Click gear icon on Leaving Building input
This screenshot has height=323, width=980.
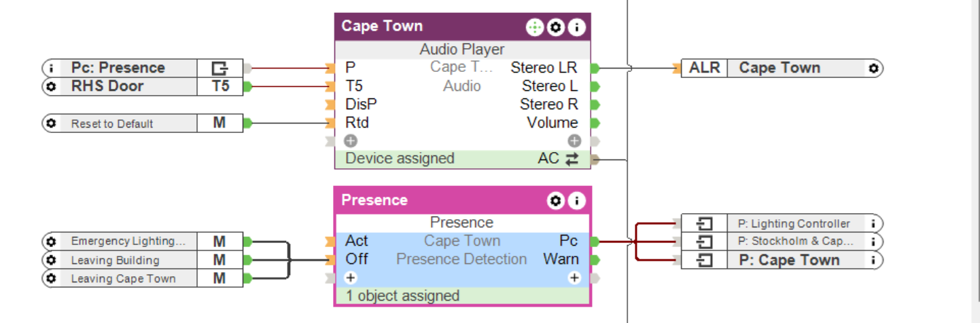(51, 260)
